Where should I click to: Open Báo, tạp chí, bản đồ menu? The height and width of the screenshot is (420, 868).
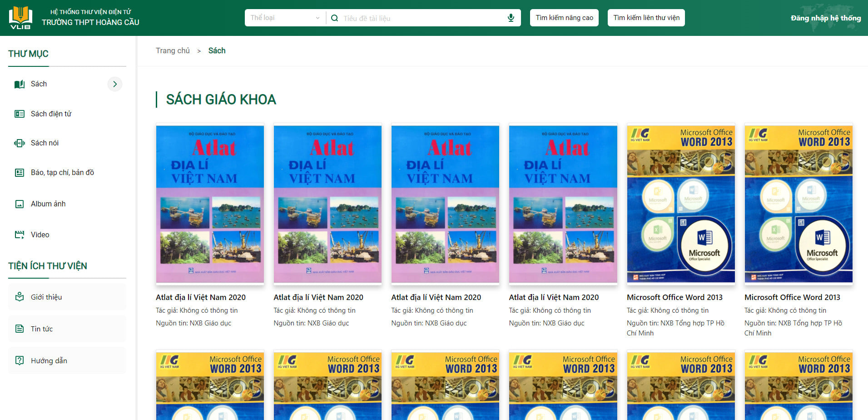pyautogui.click(x=62, y=173)
